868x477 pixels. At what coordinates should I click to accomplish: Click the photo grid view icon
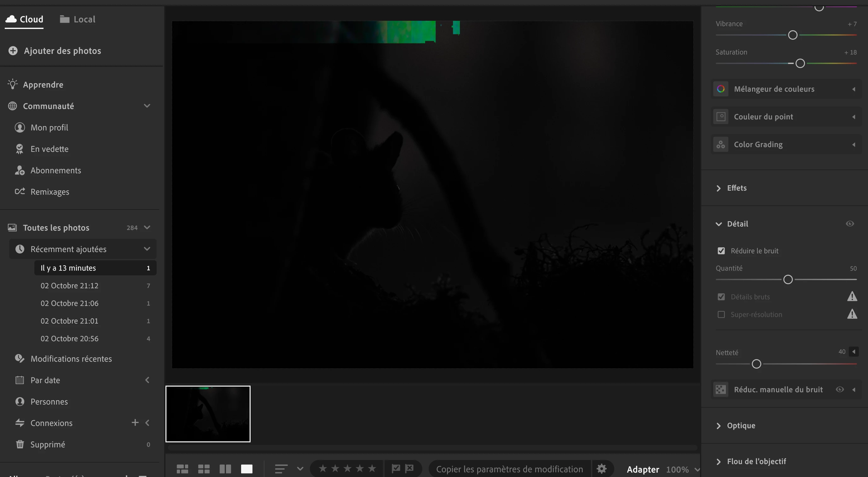point(182,468)
